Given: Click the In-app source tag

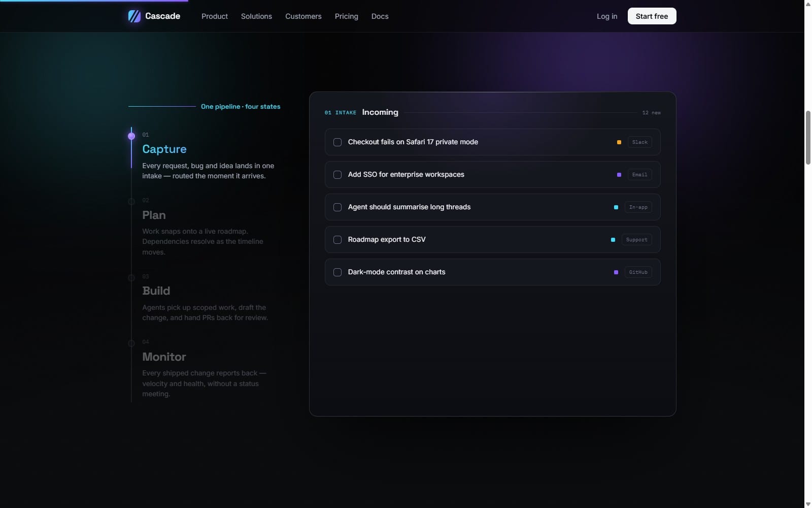Looking at the screenshot, I should pos(638,207).
